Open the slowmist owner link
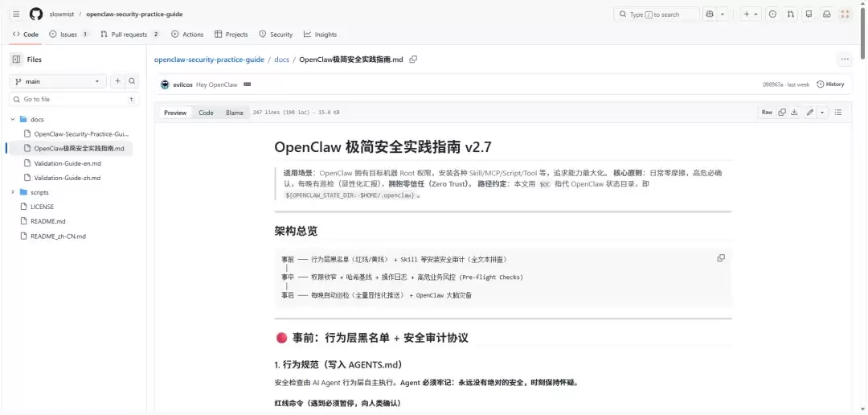 [61, 14]
